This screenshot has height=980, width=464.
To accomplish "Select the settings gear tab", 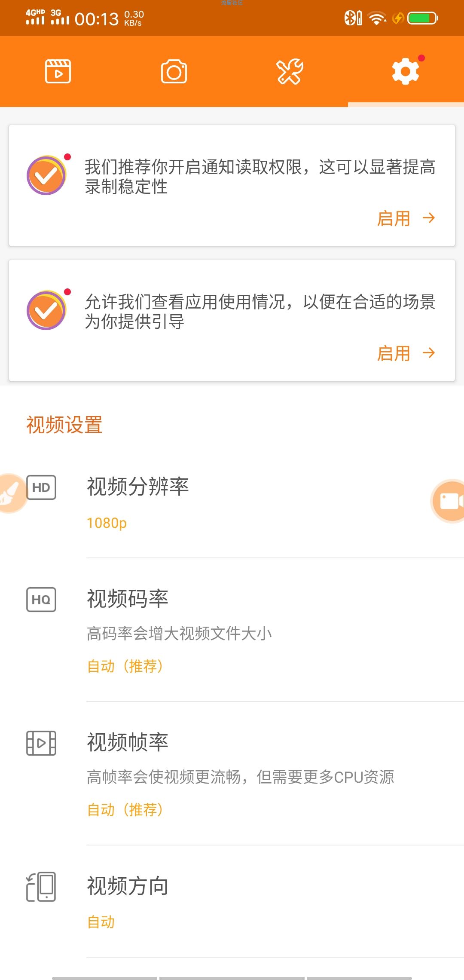I will pyautogui.click(x=406, y=71).
